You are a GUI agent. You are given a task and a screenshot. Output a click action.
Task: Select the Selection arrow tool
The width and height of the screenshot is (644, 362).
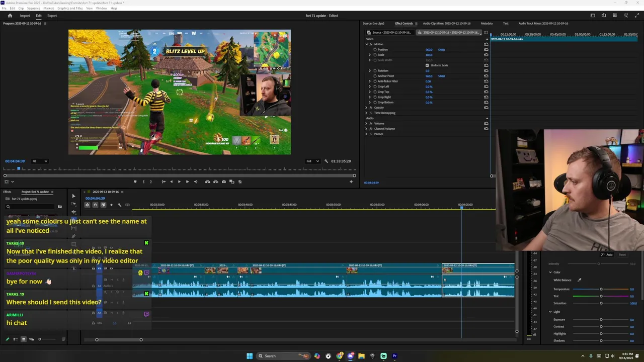[73, 196]
